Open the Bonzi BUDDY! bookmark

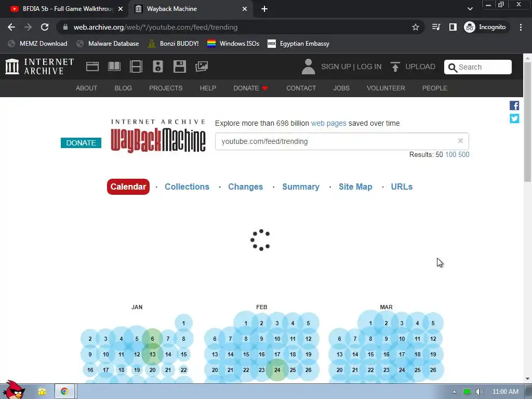click(x=174, y=44)
